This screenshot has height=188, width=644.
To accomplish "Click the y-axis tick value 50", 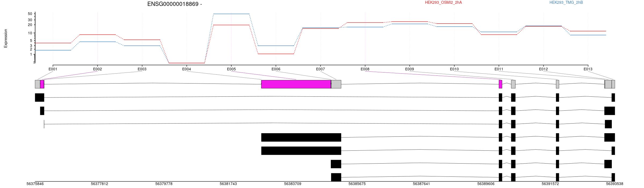I will [30, 14].
